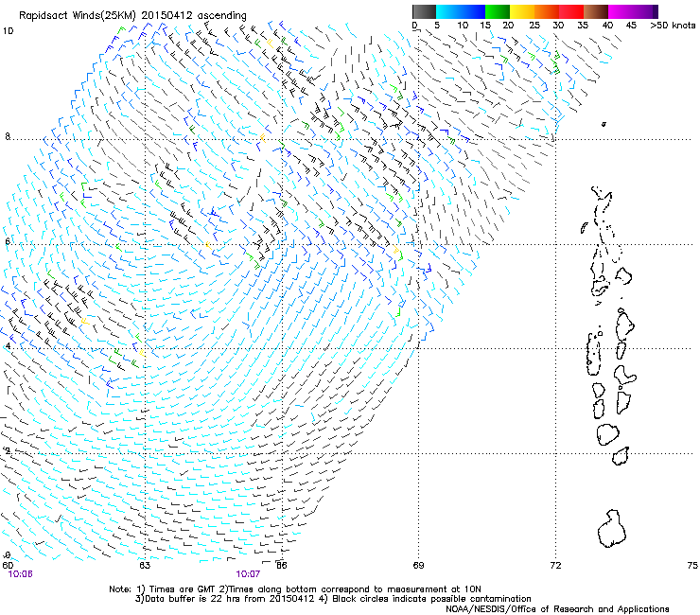Click the orange 25–30 knots legend segment

coord(547,11)
